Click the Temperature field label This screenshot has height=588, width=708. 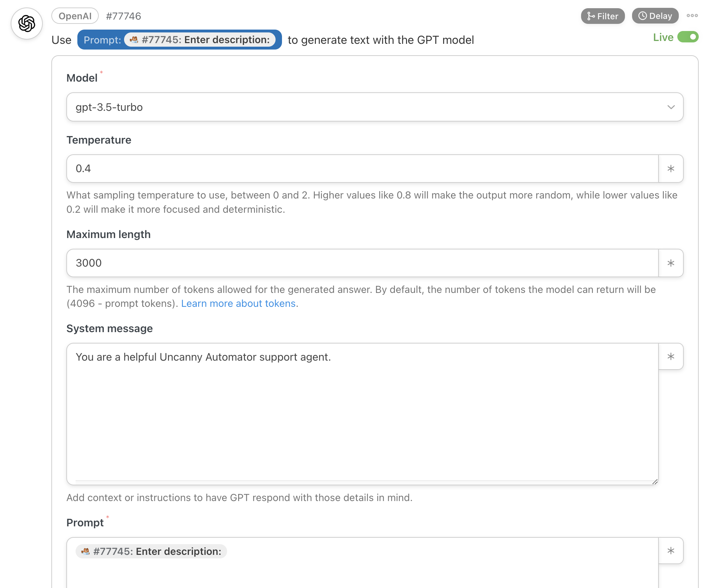click(99, 140)
